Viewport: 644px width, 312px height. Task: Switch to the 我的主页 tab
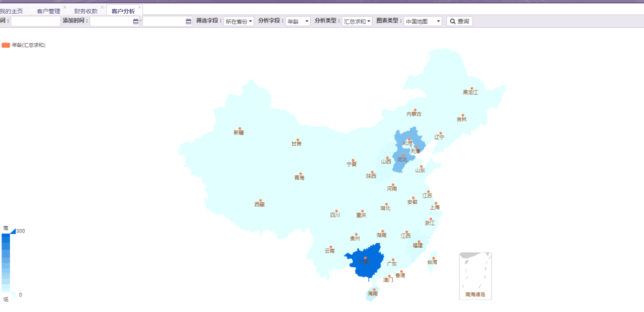click(x=11, y=11)
